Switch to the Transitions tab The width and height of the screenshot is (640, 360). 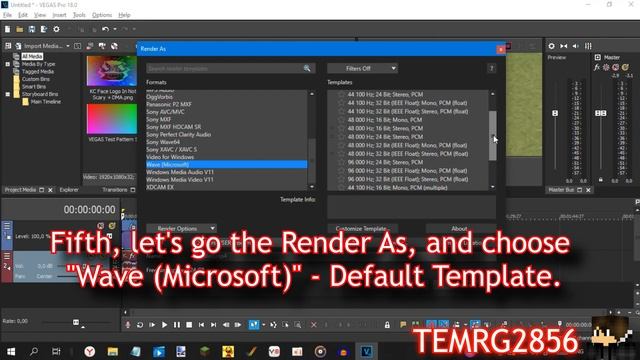(115, 190)
